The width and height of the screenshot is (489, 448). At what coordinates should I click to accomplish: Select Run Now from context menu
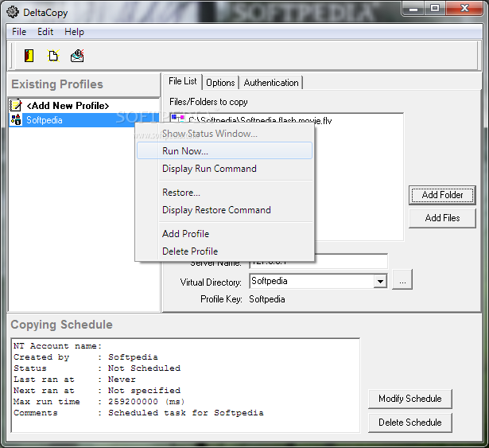click(x=224, y=150)
